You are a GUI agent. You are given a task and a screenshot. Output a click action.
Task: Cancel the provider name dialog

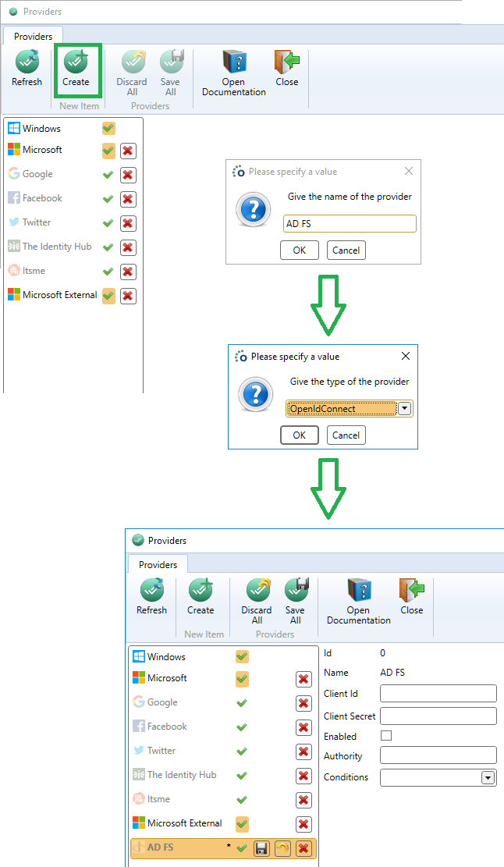346,250
